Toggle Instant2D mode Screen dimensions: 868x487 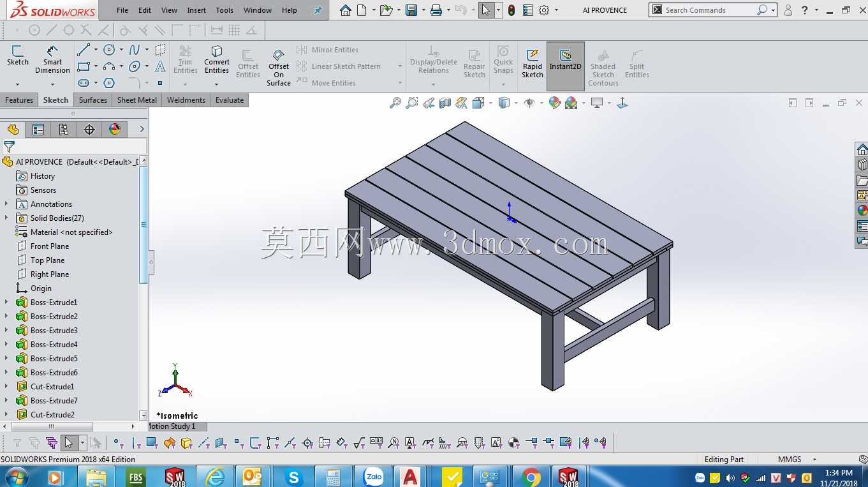point(566,66)
